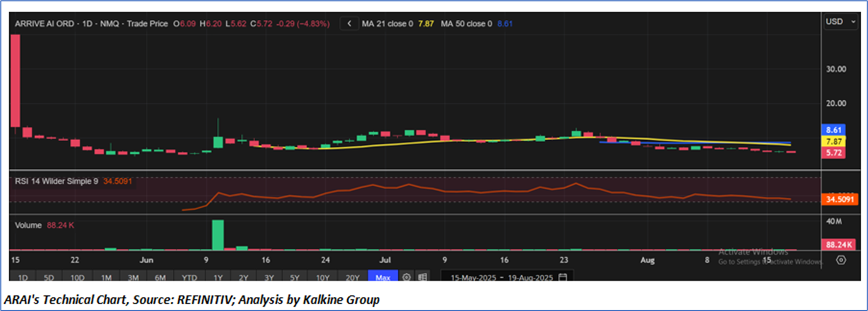
Task: Select the 1D period button
Action: (22, 277)
